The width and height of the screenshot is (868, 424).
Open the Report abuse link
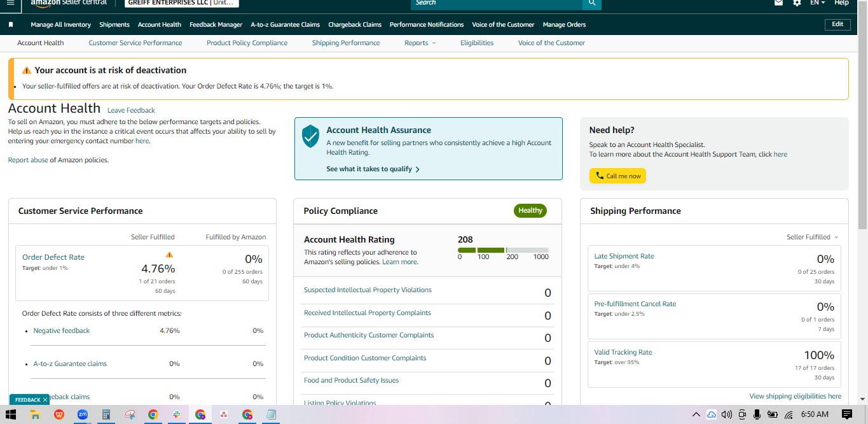click(28, 160)
